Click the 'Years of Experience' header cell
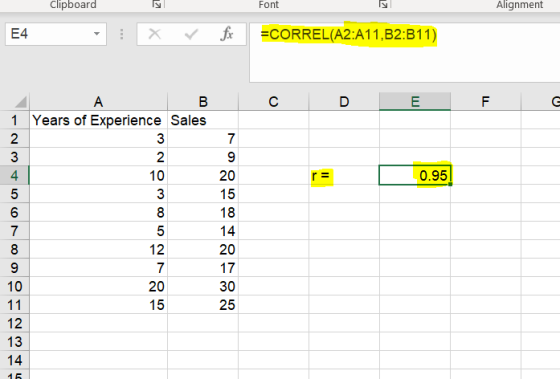Screen dimensions: 560x379 (x=99, y=120)
